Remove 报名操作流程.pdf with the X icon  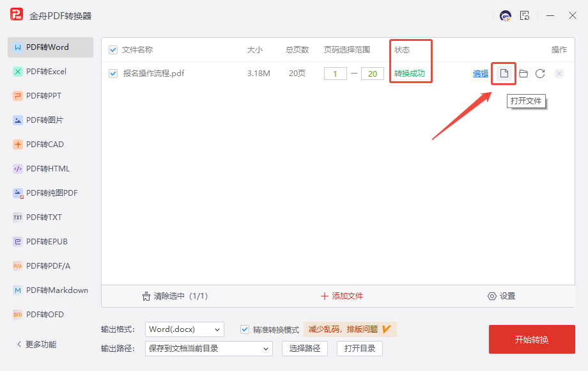pyautogui.click(x=559, y=74)
